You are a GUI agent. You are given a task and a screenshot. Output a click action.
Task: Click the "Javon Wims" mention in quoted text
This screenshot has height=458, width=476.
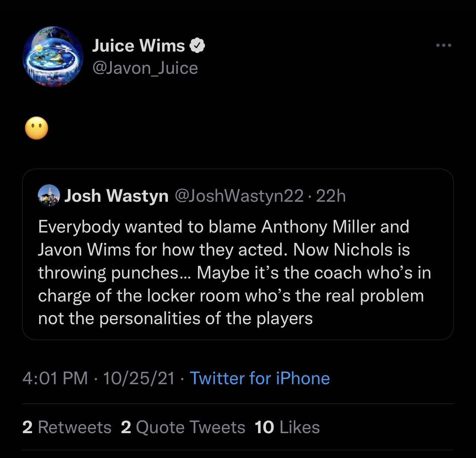click(84, 250)
